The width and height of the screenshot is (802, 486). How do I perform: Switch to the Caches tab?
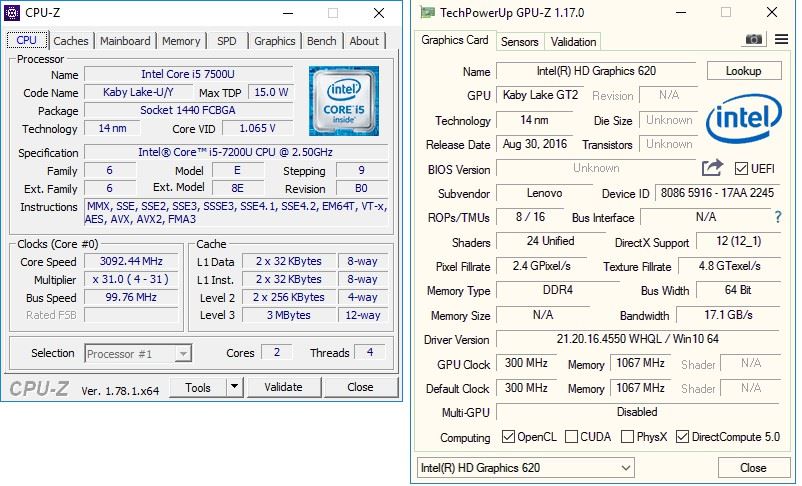tap(71, 41)
